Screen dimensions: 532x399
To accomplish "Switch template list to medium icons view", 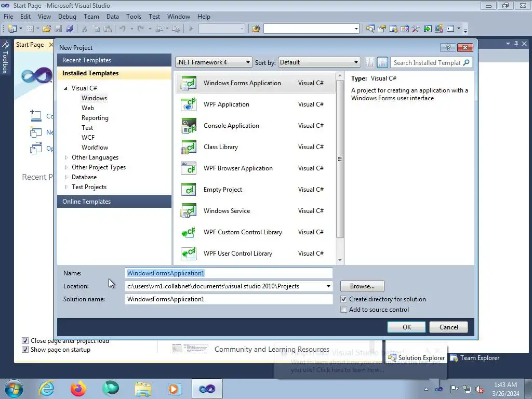I will pyautogui.click(x=382, y=62).
